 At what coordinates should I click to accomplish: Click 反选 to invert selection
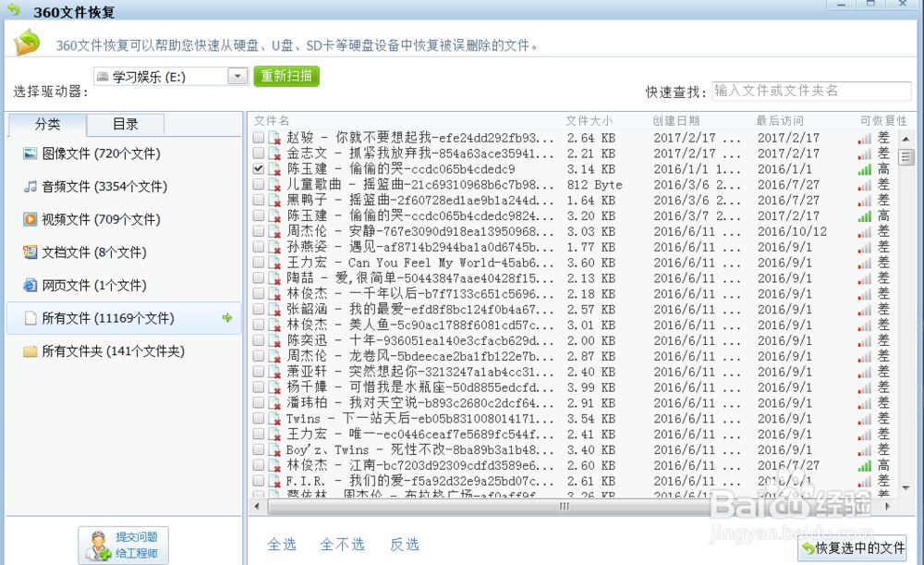405,545
